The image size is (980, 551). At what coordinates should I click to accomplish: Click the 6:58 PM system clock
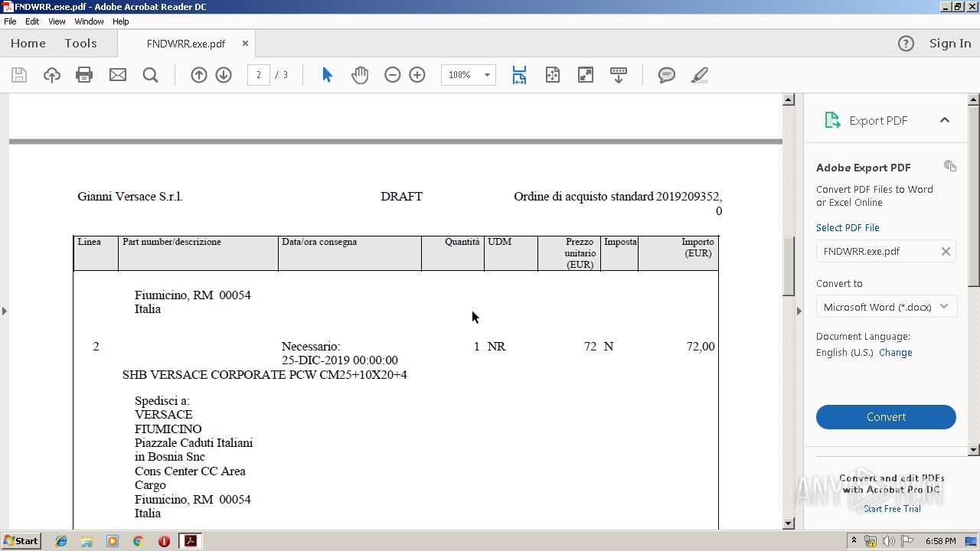940,541
